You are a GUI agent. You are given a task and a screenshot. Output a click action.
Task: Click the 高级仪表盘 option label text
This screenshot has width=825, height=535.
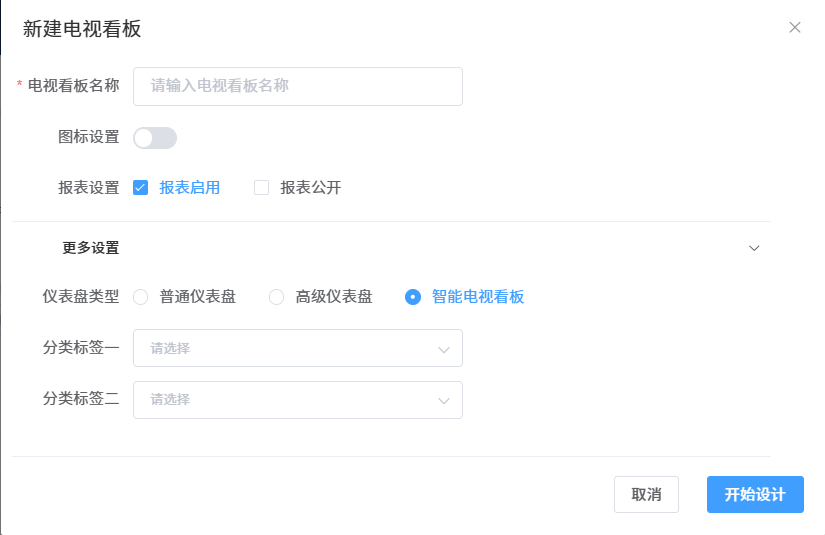(x=334, y=297)
